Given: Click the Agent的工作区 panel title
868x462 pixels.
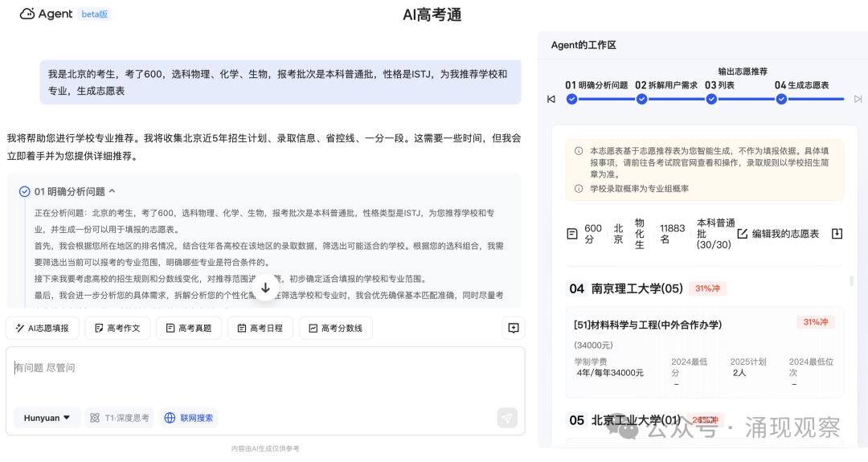Looking at the screenshot, I should click(x=583, y=45).
